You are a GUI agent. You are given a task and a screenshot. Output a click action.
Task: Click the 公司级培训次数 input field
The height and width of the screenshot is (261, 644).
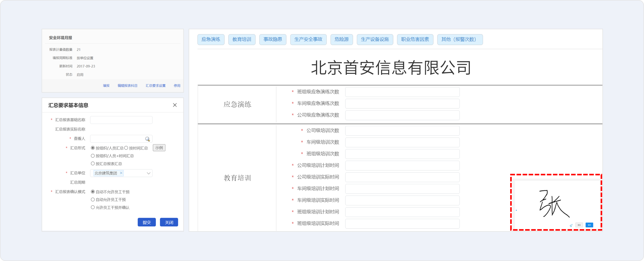pyautogui.click(x=402, y=131)
